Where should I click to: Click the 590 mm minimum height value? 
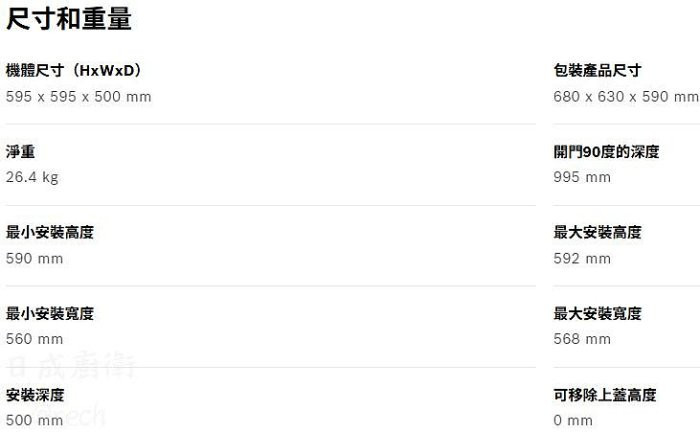point(34,258)
